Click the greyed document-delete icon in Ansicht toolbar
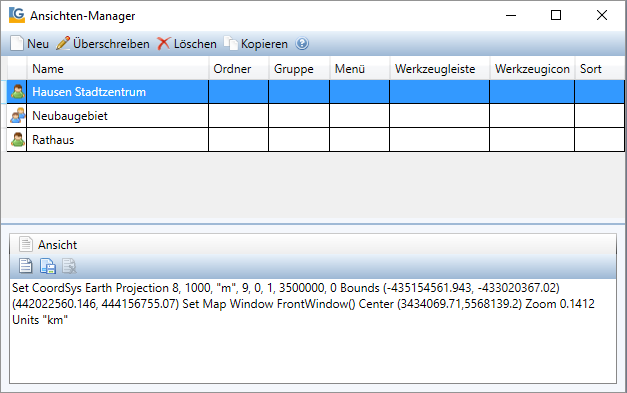The width and height of the screenshot is (627, 393). 69,266
